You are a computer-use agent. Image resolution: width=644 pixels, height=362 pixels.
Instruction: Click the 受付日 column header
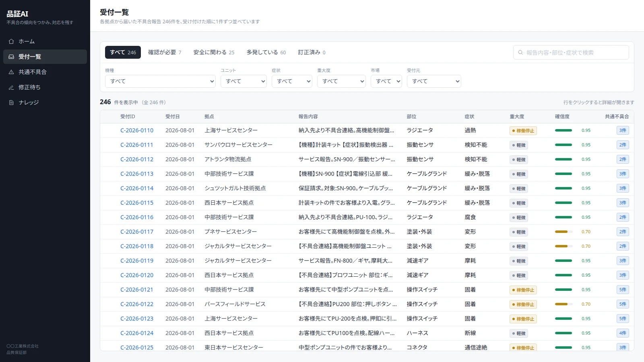[x=173, y=117]
